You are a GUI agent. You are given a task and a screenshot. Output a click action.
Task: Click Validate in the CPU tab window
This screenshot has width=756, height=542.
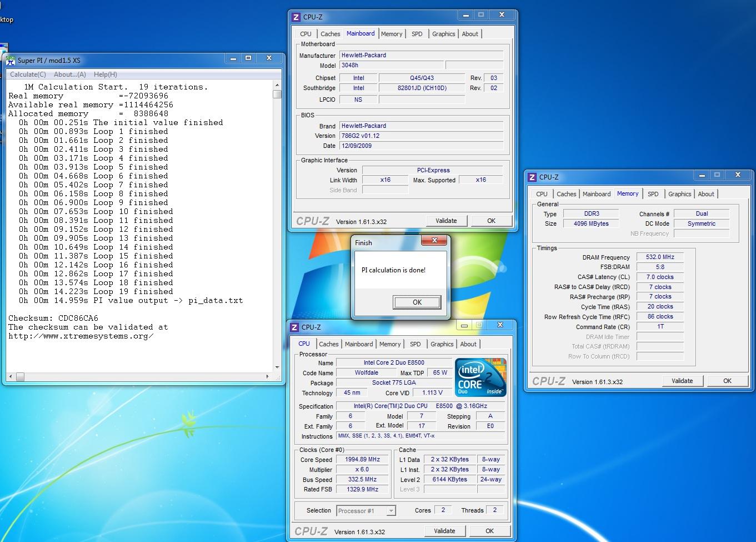pyautogui.click(x=444, y=531)
